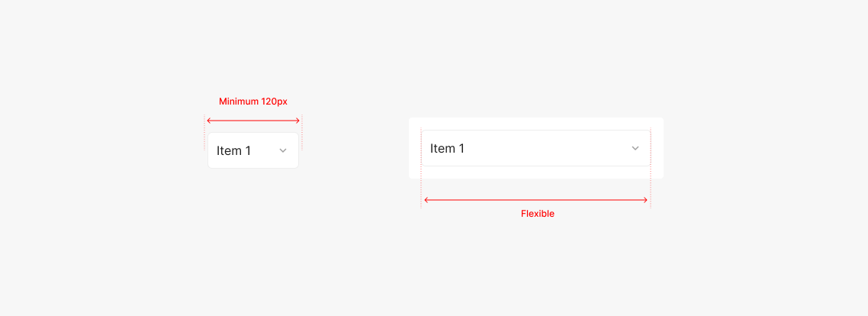
Task: Click the middle of the Flexible measurement line
Action: point(536,200)
